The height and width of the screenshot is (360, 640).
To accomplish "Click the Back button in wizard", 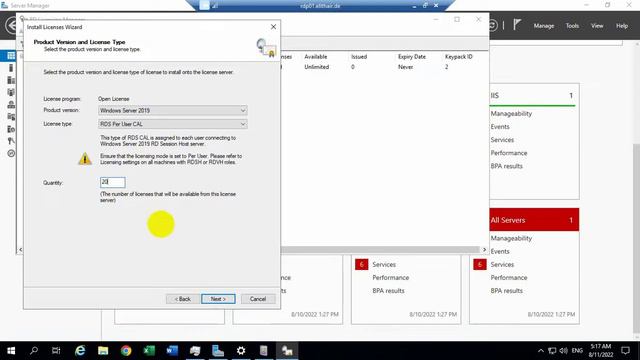I will (x=182, y=299).
